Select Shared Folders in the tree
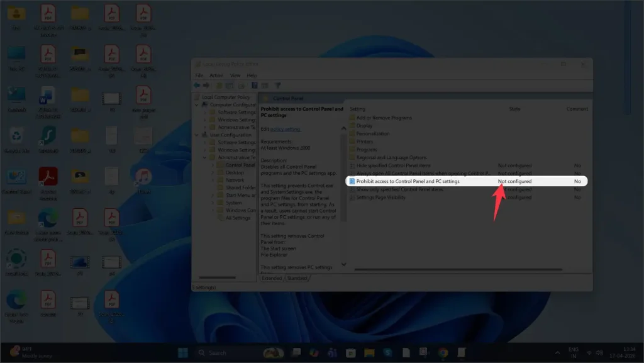This screenshot has height=363, width=644. [x=240, y=187]
